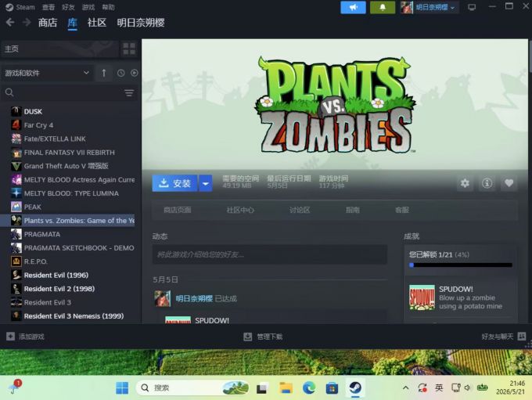Click the Steam taskbar icon
The width and height of the screenshot is (532, 400).
355,387
